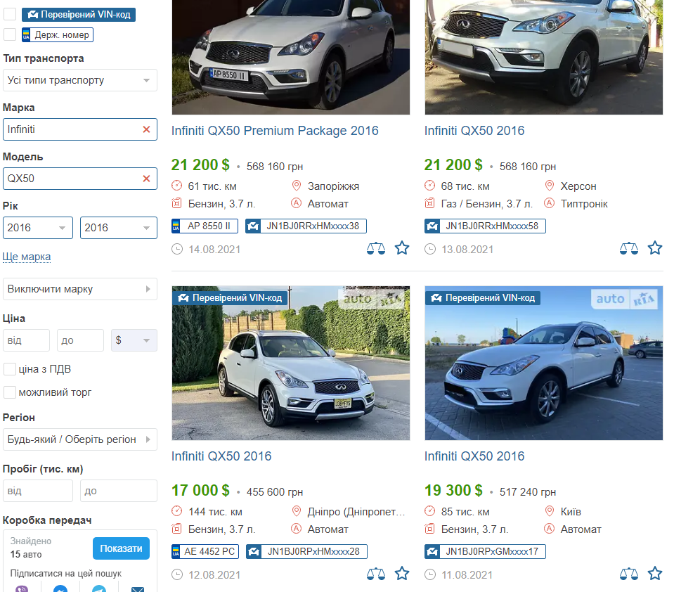Subscribe to search via Telegram icon
Image resolution: width=700 pixels, height=592 pixels.
click(99, 589)
